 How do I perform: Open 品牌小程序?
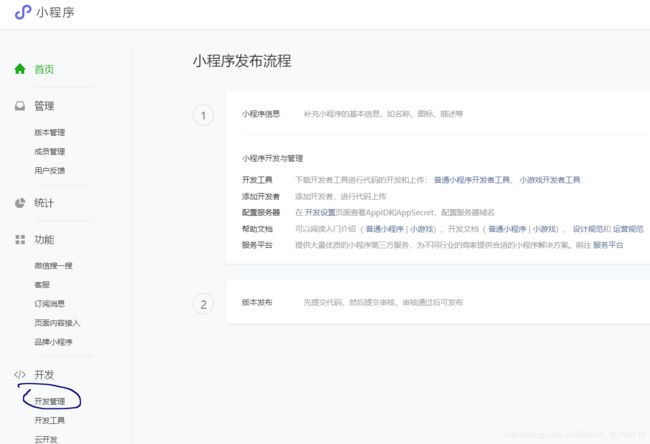tap(53, 342)
